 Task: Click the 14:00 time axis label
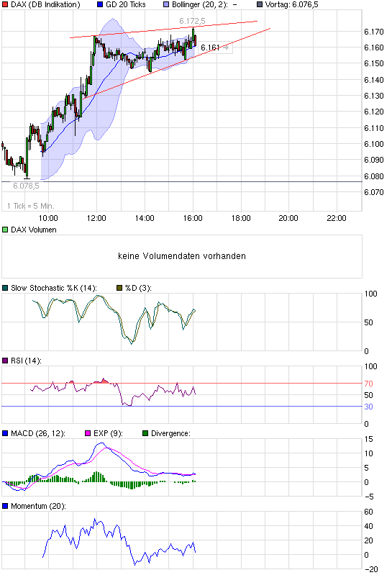click(x=145, y=218)
